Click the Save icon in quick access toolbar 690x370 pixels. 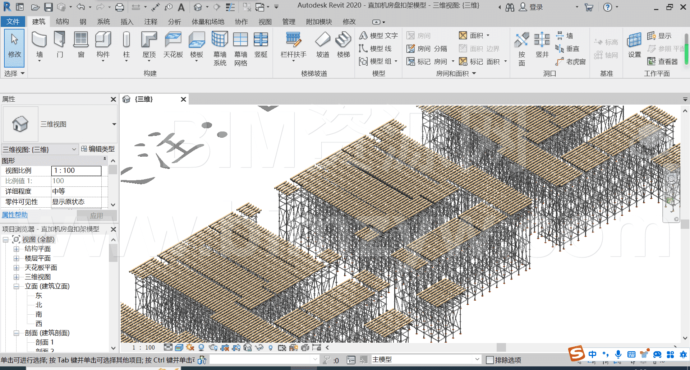[48, 7]
